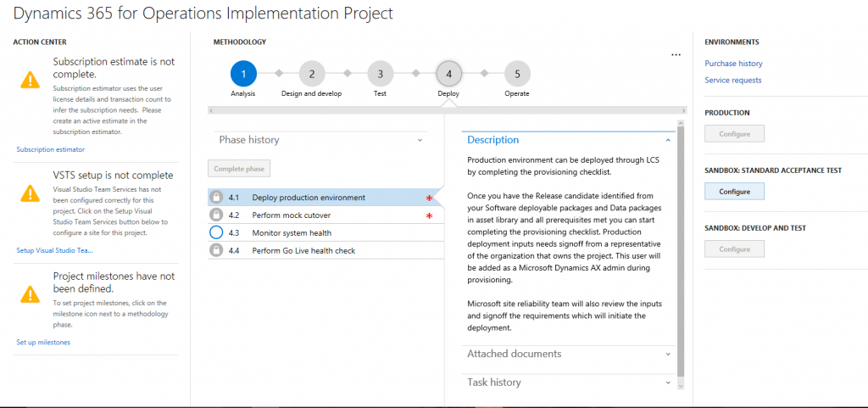Select the Deploy production environment task

point(309,198)
